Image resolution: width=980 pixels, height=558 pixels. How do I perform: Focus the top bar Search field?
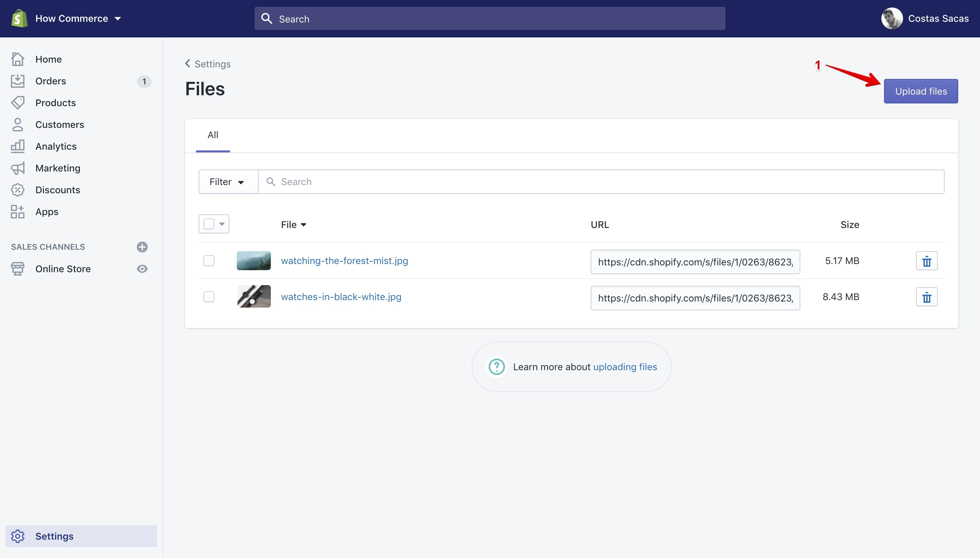point(490,18)
